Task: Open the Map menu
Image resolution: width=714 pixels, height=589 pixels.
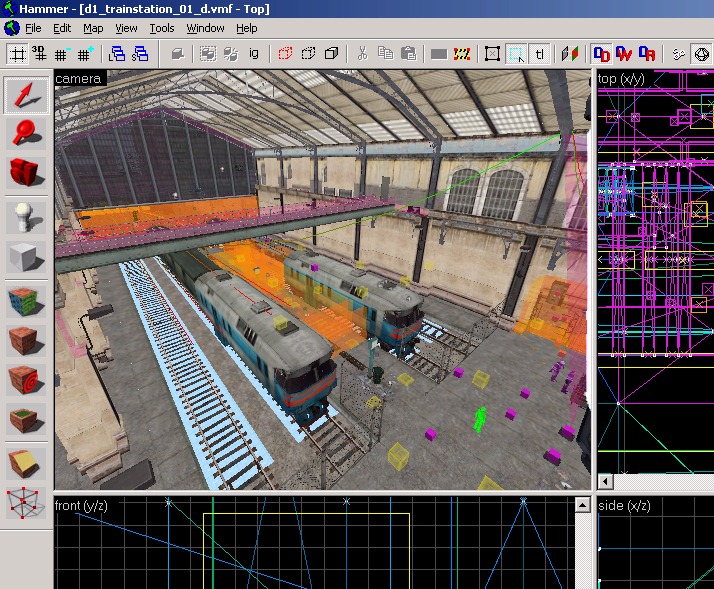Action: click(x=93, y=28)
